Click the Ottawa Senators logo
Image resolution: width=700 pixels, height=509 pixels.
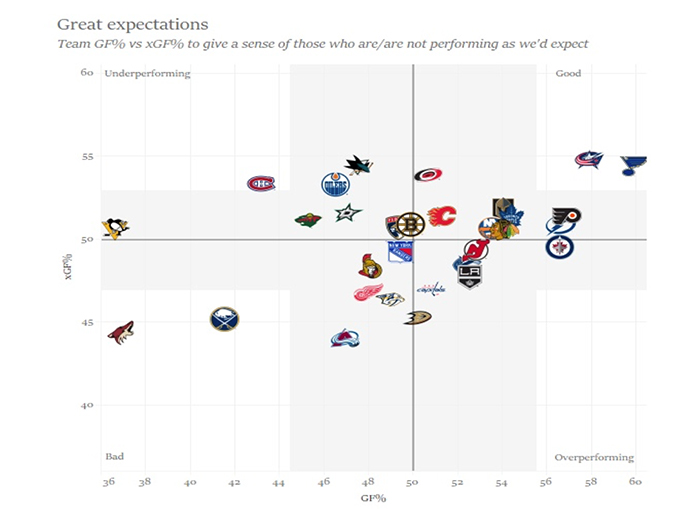coord(370,266)
